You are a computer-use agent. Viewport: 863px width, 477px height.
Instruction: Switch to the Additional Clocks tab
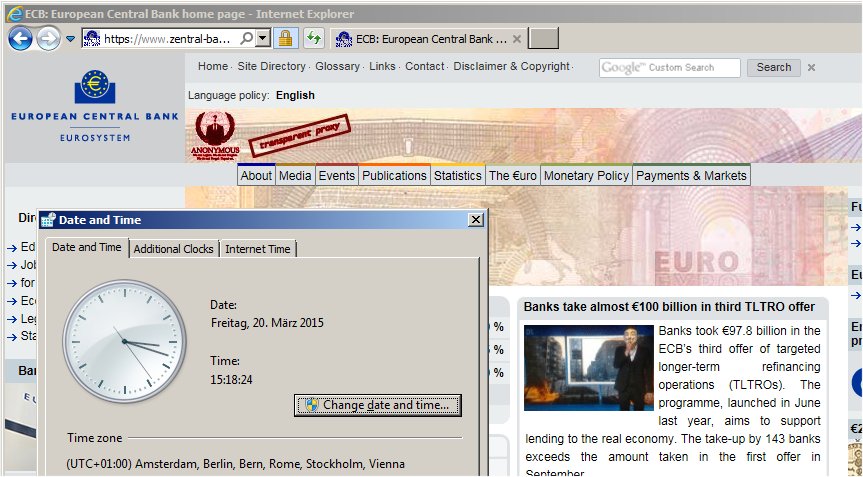(x=173, y=249)
